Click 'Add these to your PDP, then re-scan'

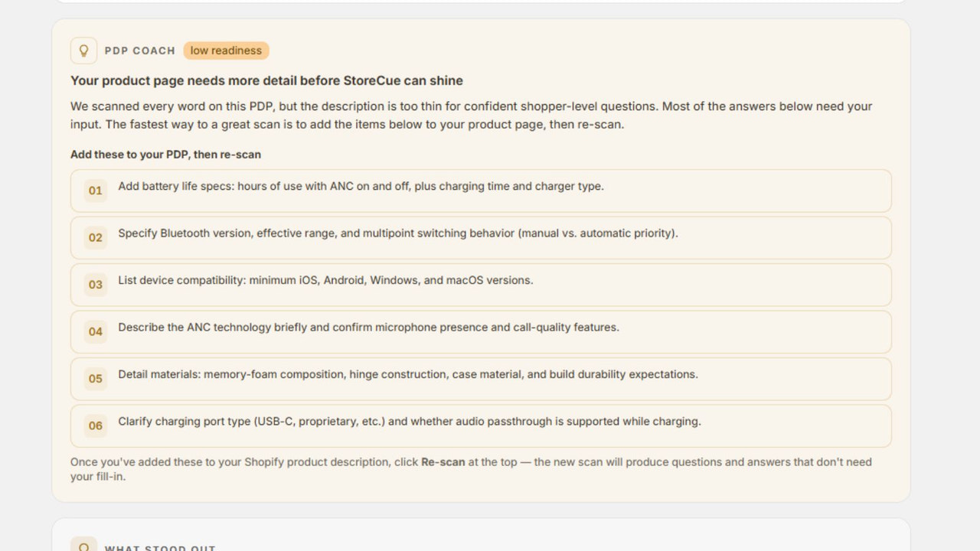click(165, 155)
